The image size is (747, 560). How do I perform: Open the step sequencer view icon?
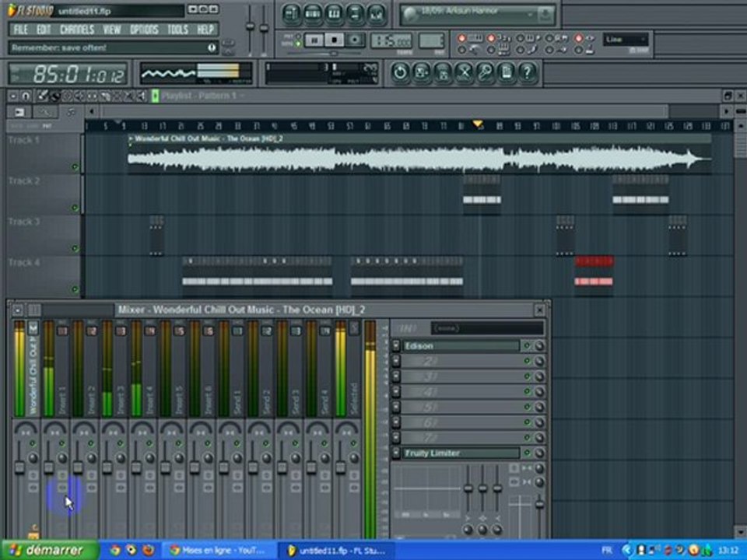pos(313,14)
